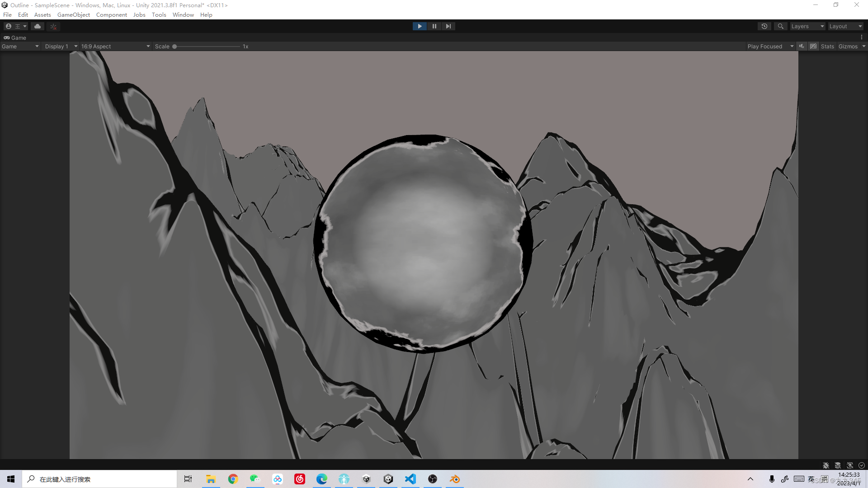The image size is (868, 488).
Task: Select the Game tab
Action: tap(15, 38)
